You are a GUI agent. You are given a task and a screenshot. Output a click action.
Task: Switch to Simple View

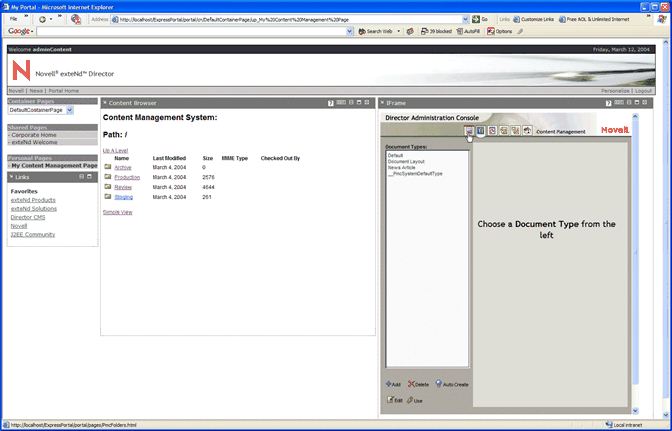[x=117, y=212]
